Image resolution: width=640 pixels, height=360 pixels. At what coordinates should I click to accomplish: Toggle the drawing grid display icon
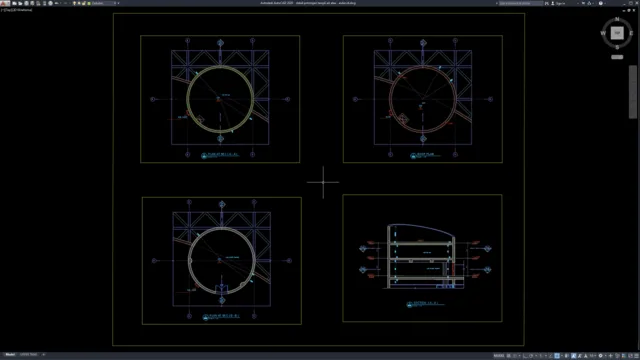coord(509,356)
